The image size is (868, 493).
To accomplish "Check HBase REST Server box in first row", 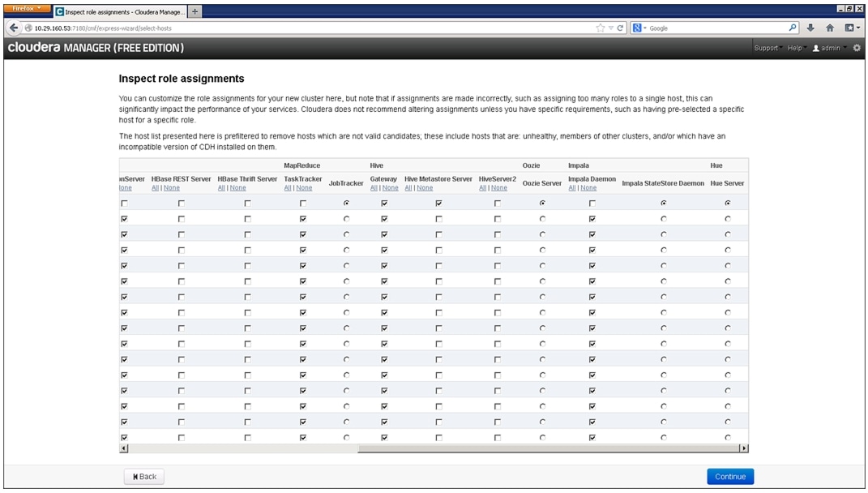I will [181, 204].
